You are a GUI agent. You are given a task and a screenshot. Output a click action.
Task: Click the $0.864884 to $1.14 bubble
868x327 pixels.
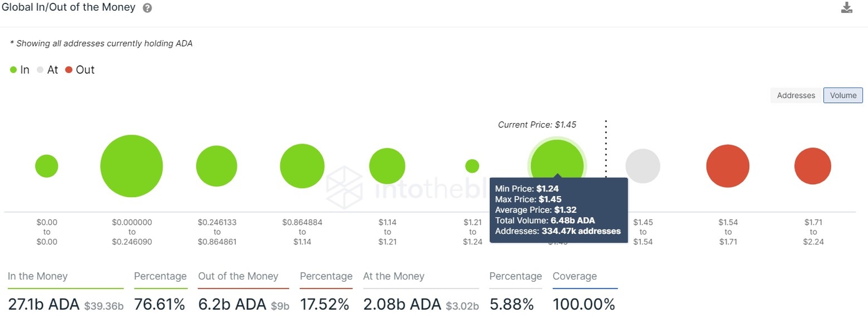(x=302, y=166)
